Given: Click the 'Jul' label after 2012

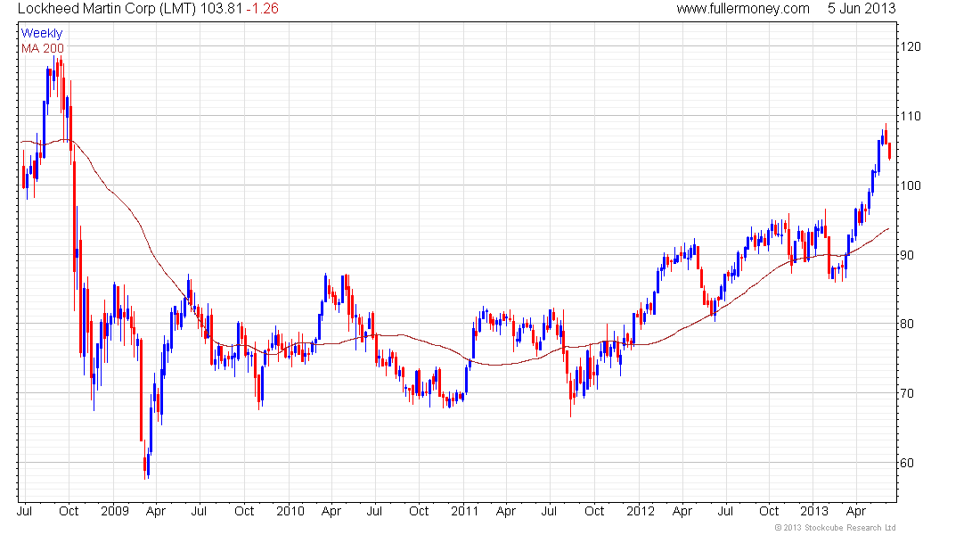Looking at the screenshot, I should pyautogui.click(x=725, y=511).
